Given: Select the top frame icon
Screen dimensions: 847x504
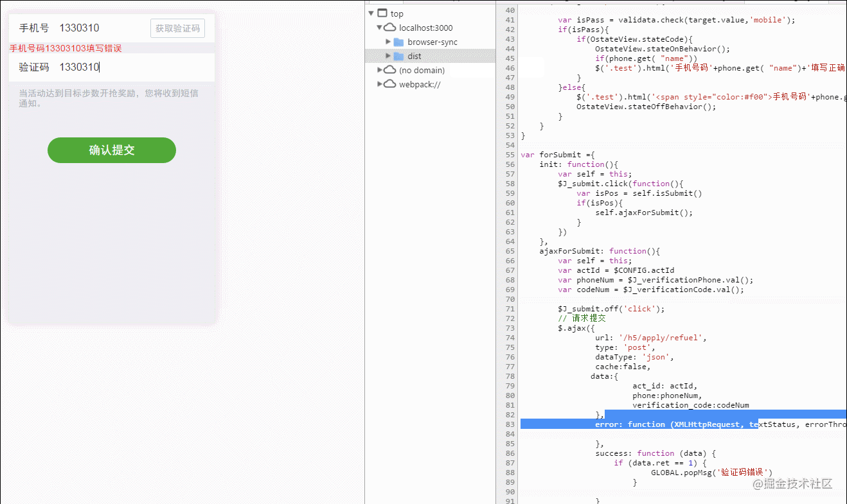Looking at the screenshot, I should click(x=382, y=13).
